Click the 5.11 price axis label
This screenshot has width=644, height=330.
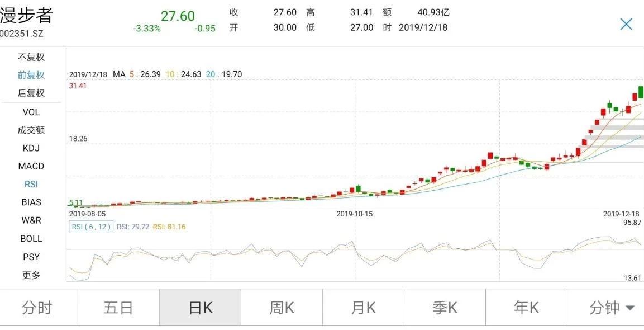(76, 202)
